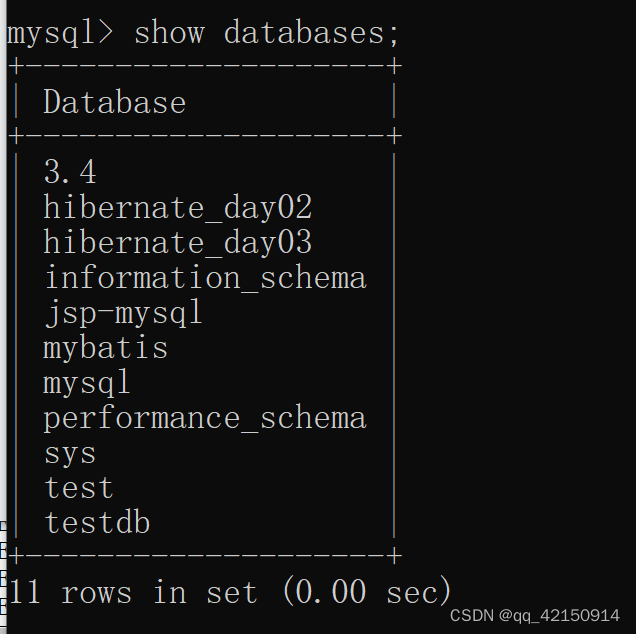Click the hibernate_day03 entry

(177, 242)
